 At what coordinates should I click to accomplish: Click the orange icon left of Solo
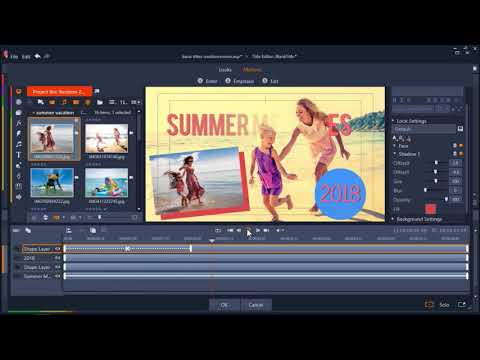click(x=429, y=305)
